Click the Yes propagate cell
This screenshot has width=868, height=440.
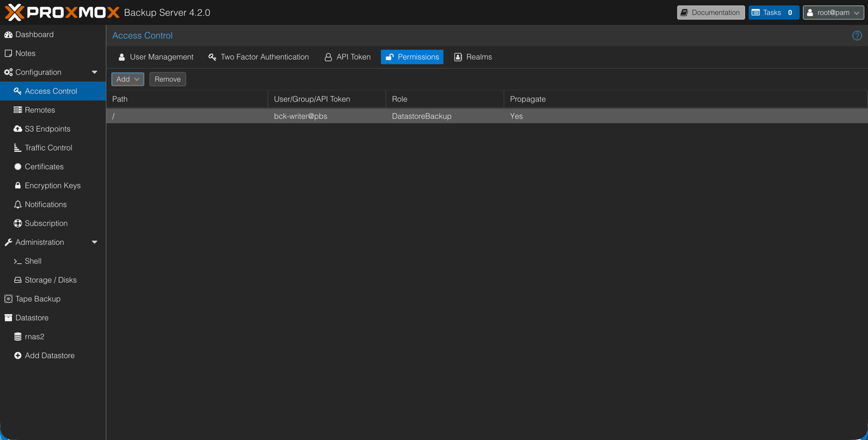click(685, 116)
